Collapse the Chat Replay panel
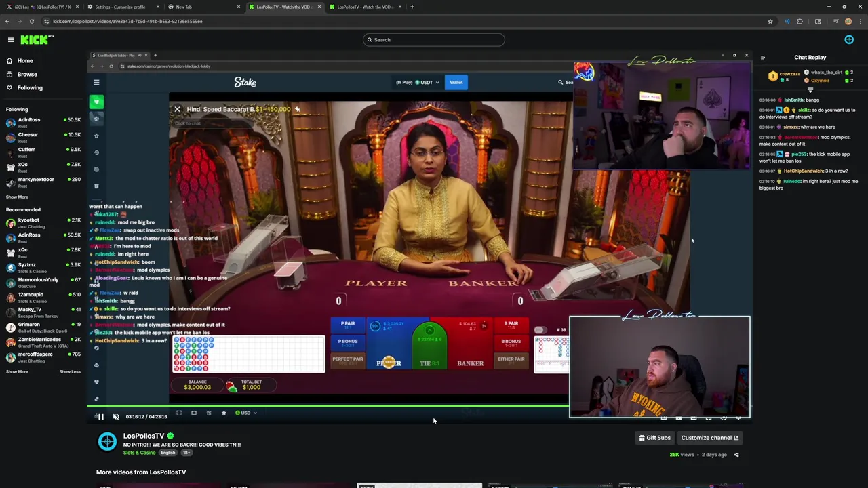The height and width of the screenshot is (488, 868). pos(763,58)
